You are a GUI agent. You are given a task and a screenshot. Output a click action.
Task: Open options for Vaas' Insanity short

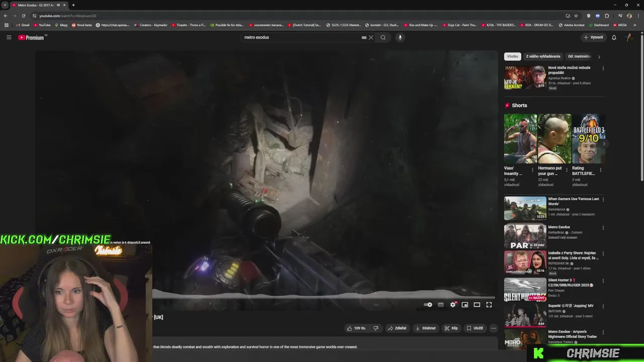pyautogui.click(x=533, y=170)
